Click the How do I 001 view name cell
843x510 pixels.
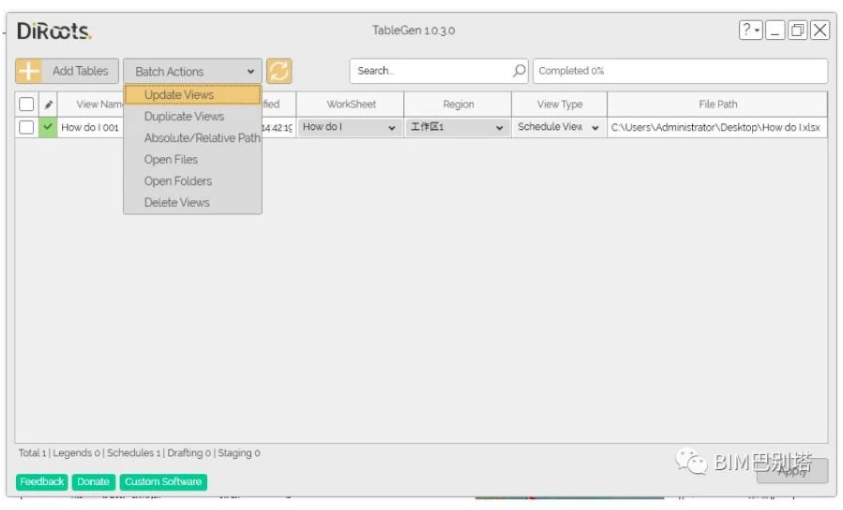point(90,127)
